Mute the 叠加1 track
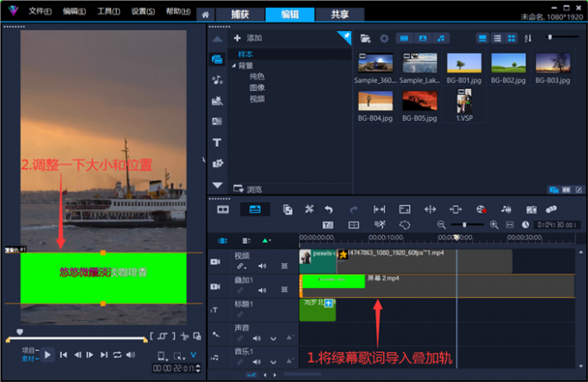This screenshot has height=382, width=588. (262, 290)
